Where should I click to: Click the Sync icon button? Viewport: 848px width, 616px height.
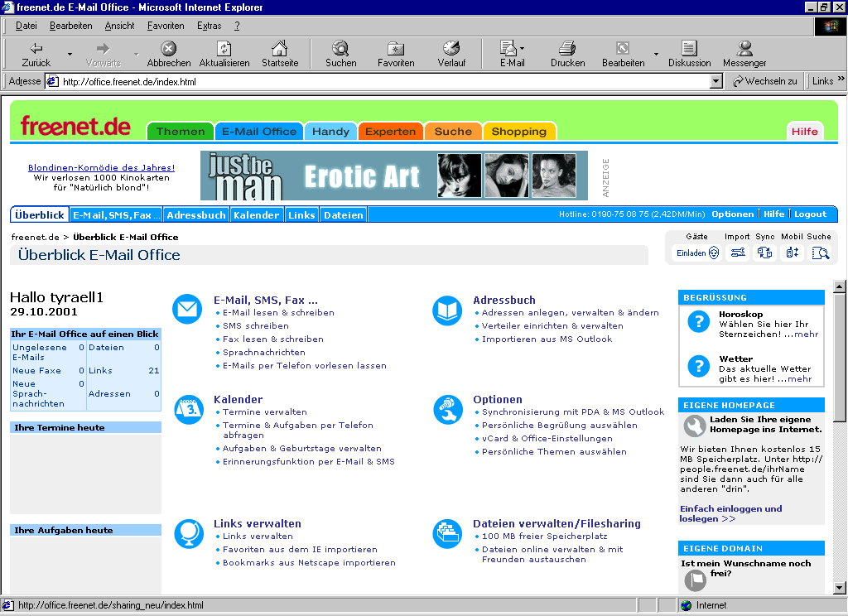(x=764, y=253)
